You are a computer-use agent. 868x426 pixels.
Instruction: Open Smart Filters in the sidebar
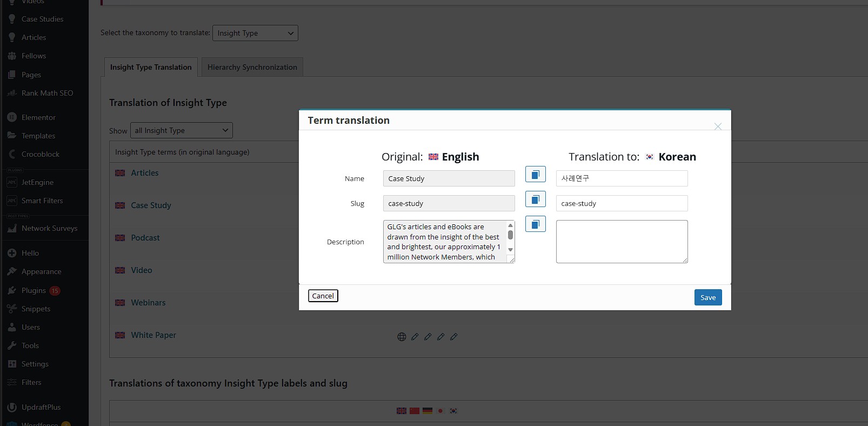coord(42,201)
